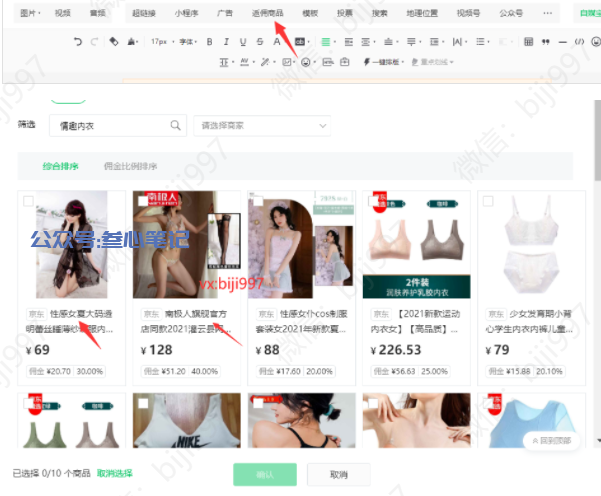
Task: Open the emoji picker icon
Action: (305, 62)
